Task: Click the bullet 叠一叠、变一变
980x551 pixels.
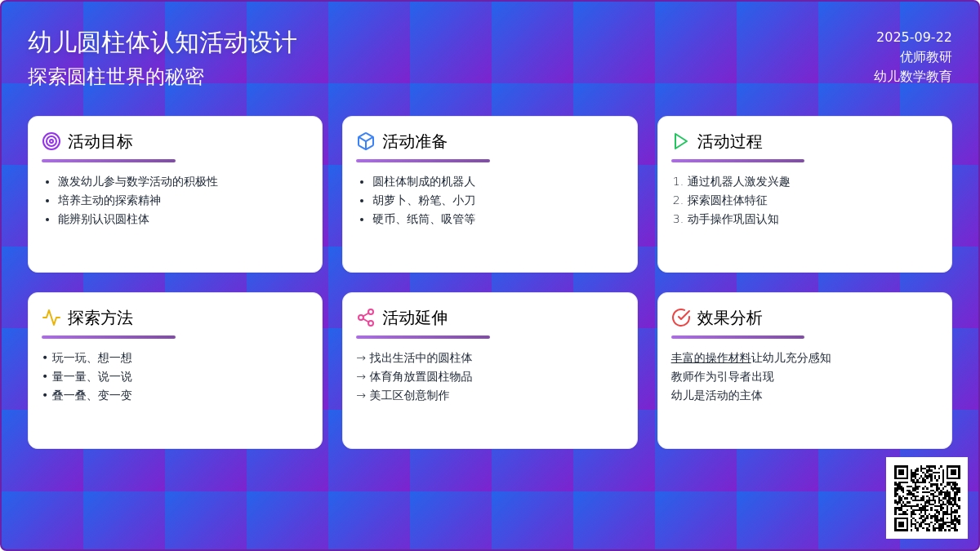Action: [91, 395]
